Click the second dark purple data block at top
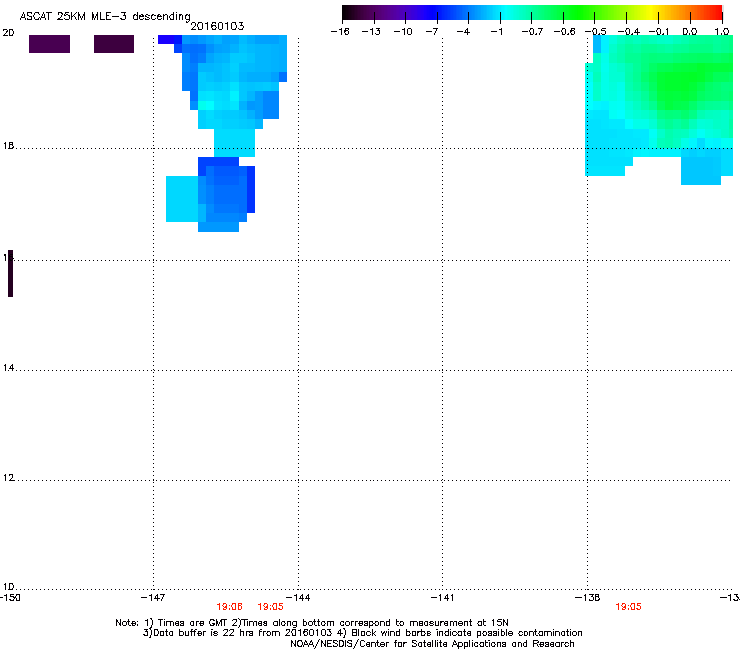This screenshot has width=740, height=650. pos(114,44)
